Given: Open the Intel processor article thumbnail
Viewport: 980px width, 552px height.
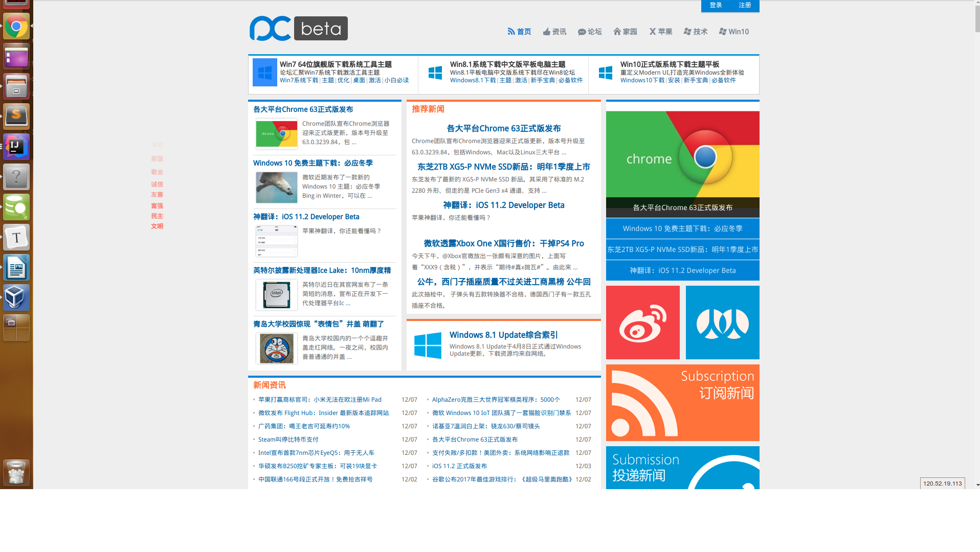Looking at the screenshot, I should tap(277, 295).
